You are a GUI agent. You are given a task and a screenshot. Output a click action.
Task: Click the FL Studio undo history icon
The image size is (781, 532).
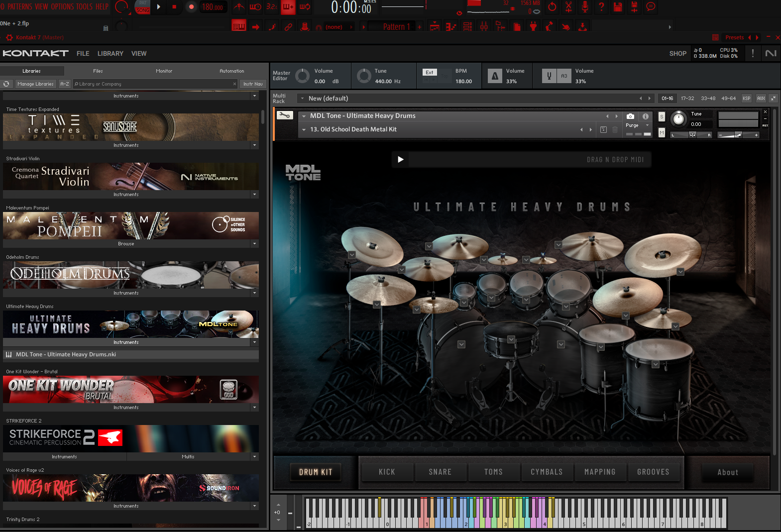point(552,7)
